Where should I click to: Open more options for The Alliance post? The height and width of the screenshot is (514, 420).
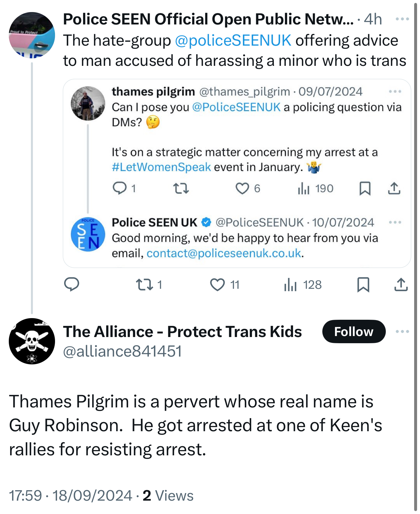click(x=402, y=331)
